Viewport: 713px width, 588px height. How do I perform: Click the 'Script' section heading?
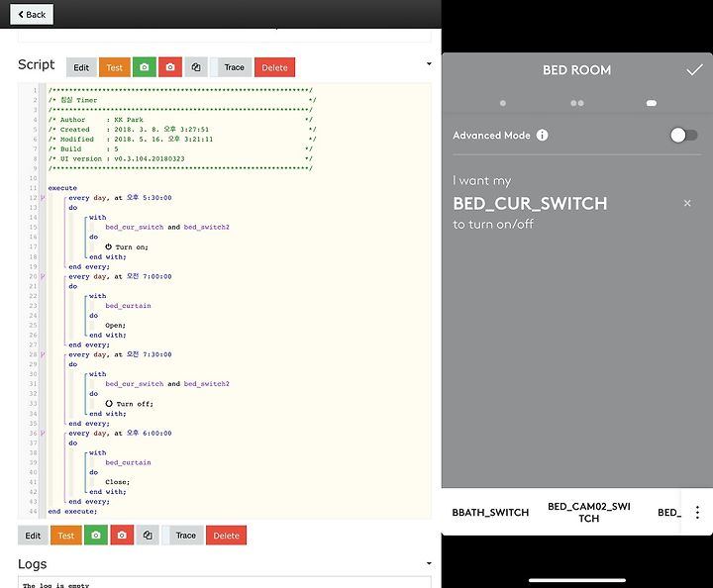(x=37, y=64)
